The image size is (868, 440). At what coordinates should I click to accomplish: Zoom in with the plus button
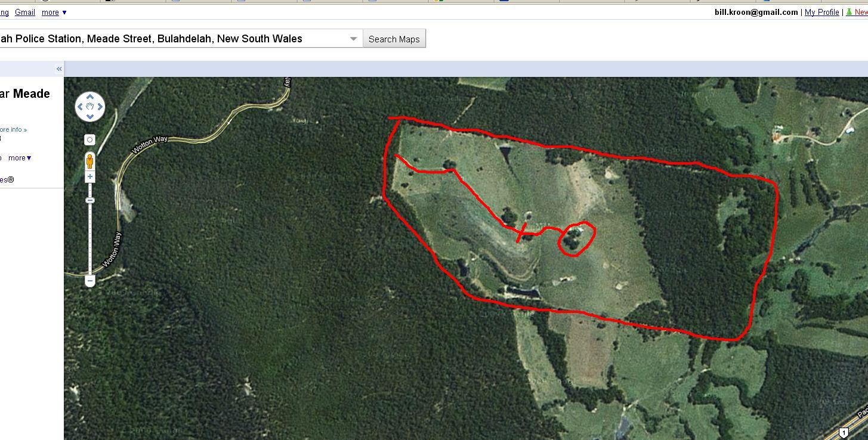tap(90, 176)
